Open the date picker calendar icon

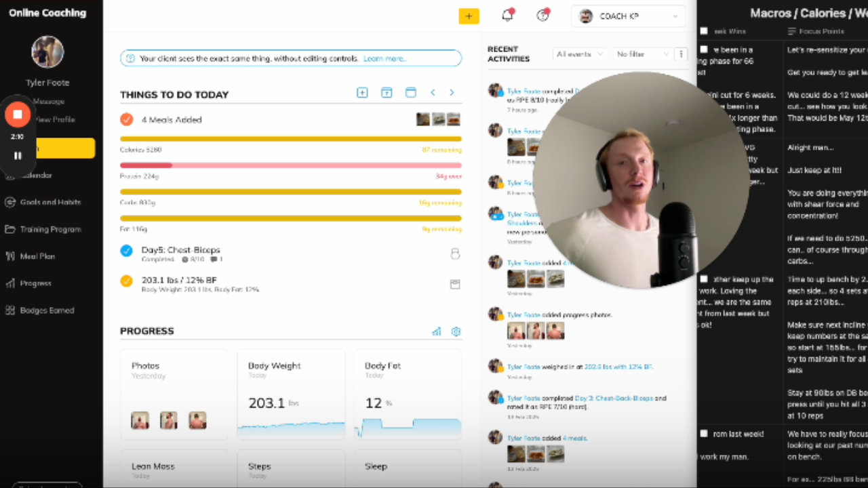coord(387,93)
